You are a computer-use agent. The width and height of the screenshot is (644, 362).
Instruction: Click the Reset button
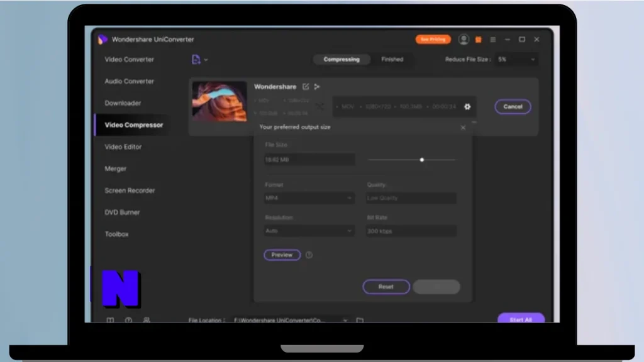[x=386, y=287]
